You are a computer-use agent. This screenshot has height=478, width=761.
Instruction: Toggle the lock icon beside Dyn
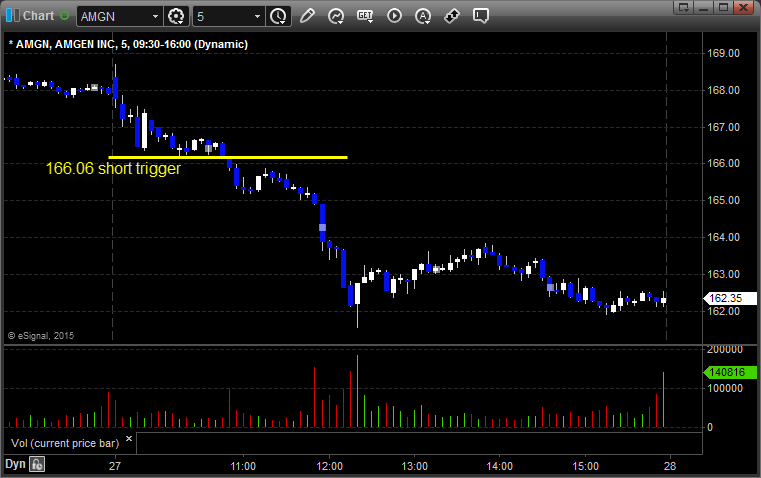point(37,464)
